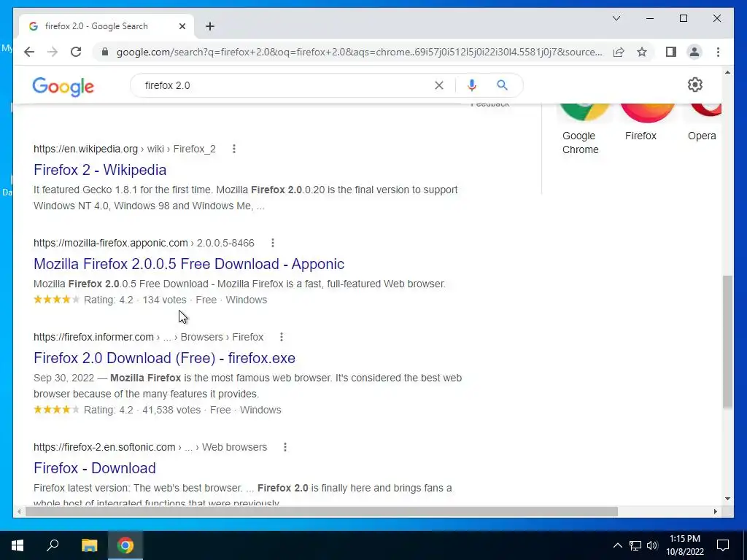Click firefox.informer.com breadcrumb URL
The height and width of the screenshot is (560, 747).
[148, 337]
